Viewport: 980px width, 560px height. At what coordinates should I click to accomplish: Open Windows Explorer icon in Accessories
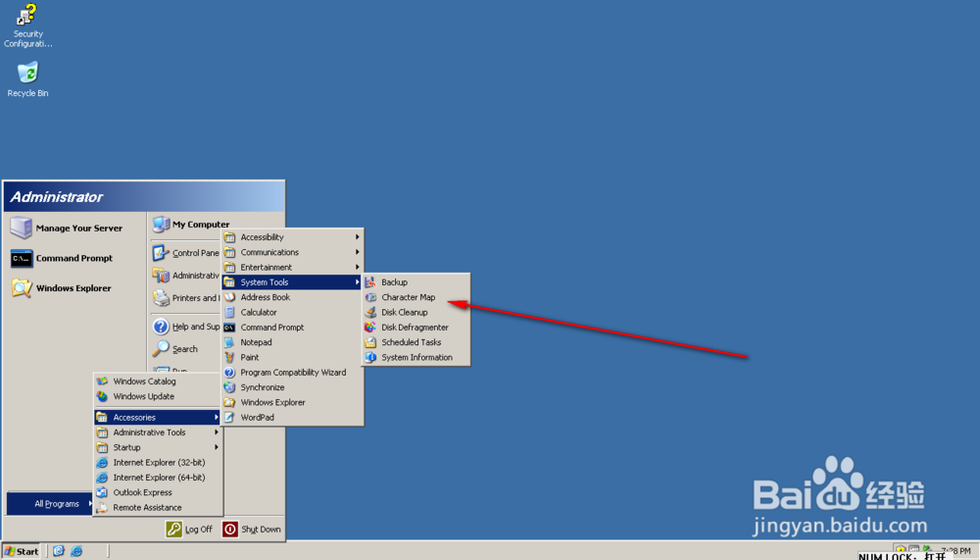[229, 402]
